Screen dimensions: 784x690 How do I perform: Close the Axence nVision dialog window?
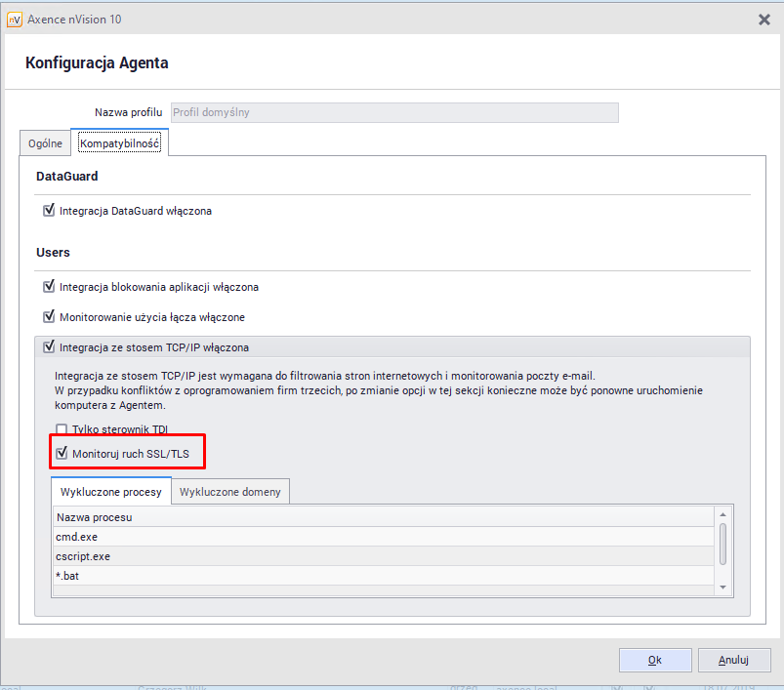point(763,20)
